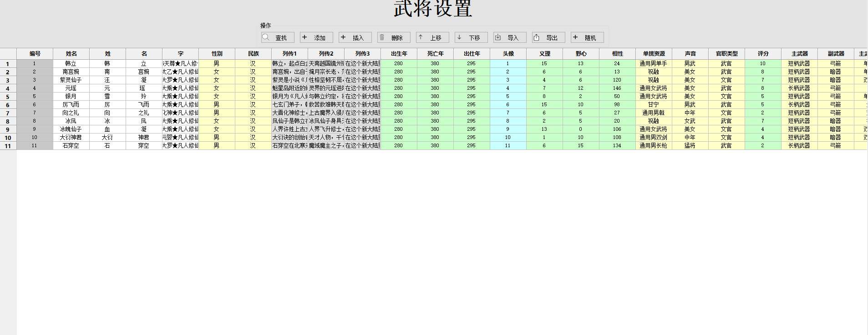Move row up with 上移 button

pos(432,37)
